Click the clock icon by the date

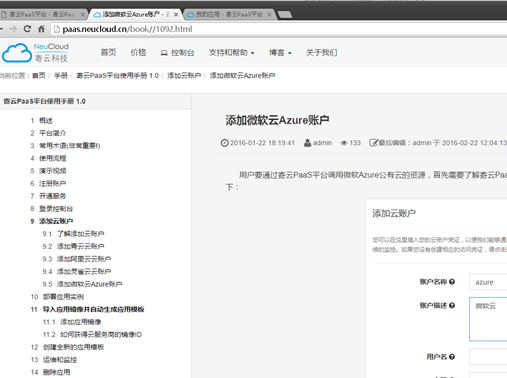(x=224, y=143)
